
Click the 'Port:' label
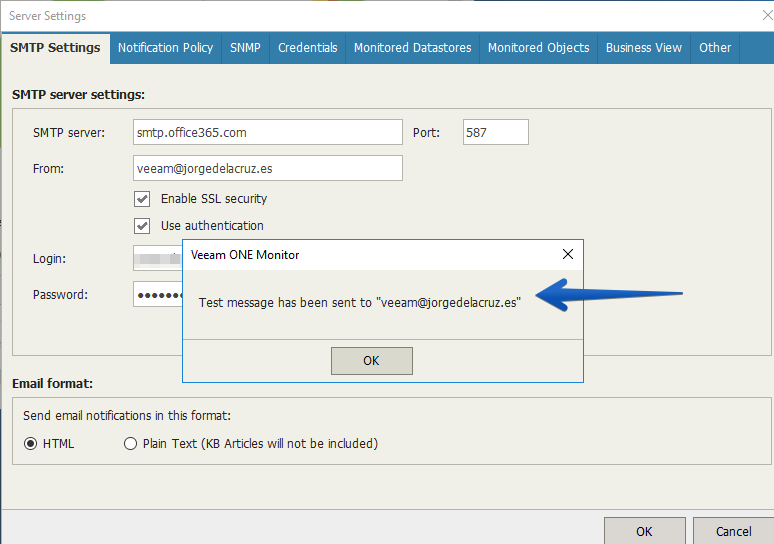[426, 133]
